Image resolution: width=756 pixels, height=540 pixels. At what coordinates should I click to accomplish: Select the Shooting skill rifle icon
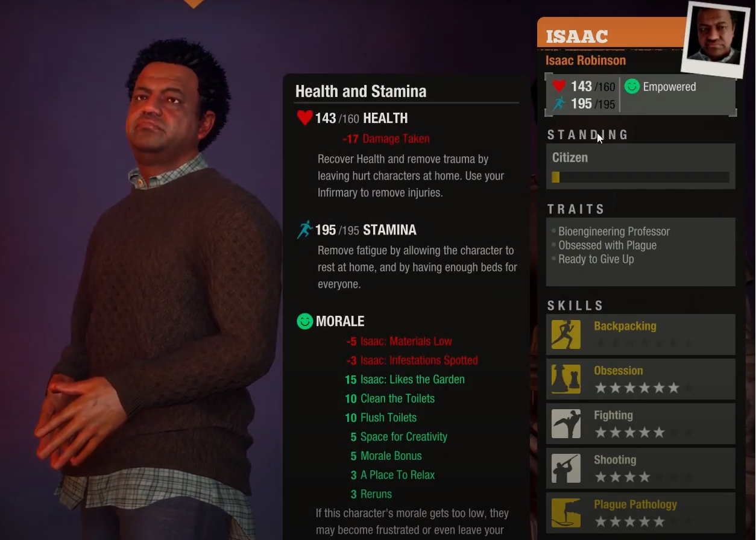(x=566, y=468)
